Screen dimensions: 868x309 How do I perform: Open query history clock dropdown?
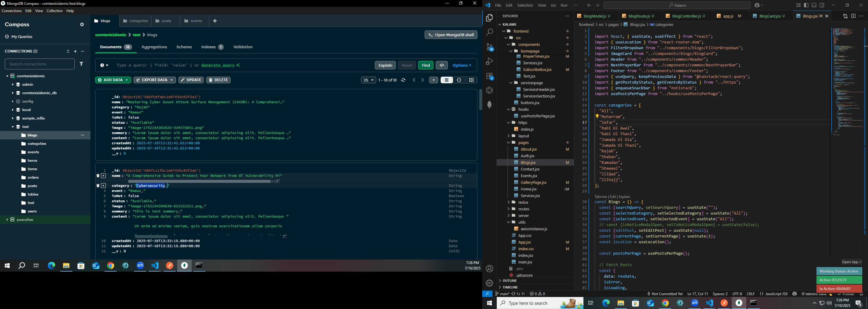(104, 65)
